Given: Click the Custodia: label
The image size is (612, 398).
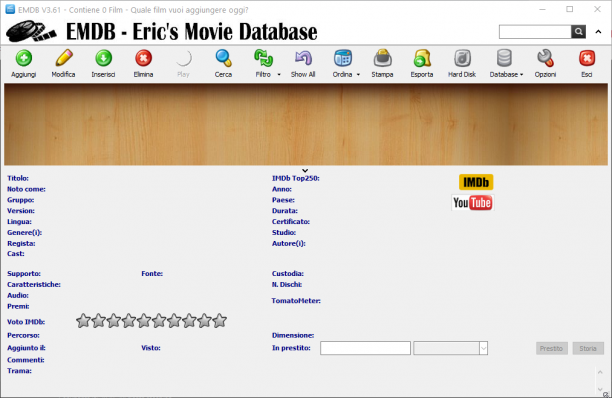Looking at the screenshot, I should [x=288, y=274].
